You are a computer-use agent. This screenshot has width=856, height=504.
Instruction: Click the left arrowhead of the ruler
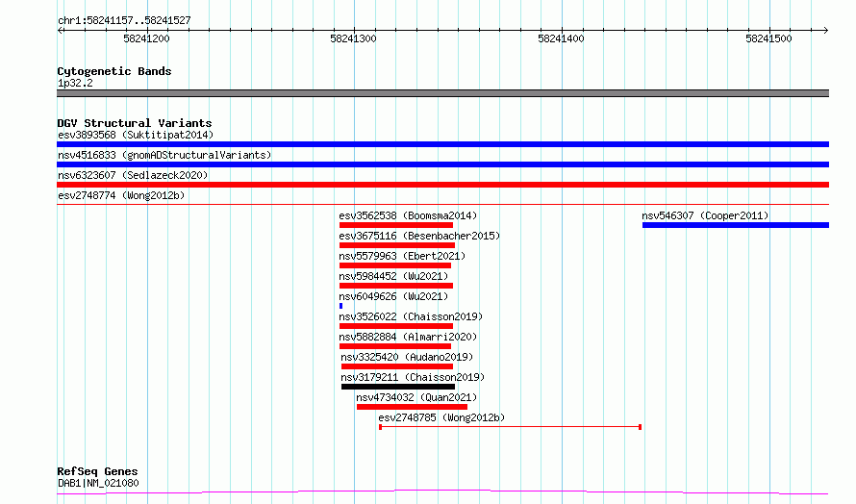coord(60,31)
